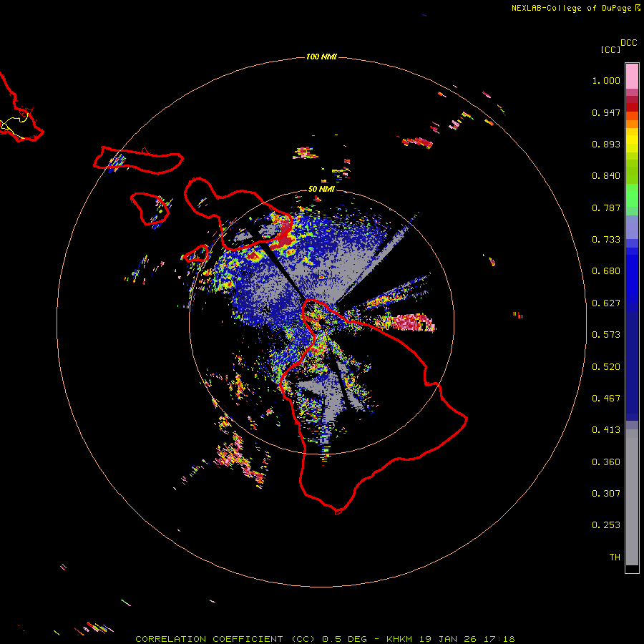Click the 0.5 DEG elevation text

tap(346, 639)
